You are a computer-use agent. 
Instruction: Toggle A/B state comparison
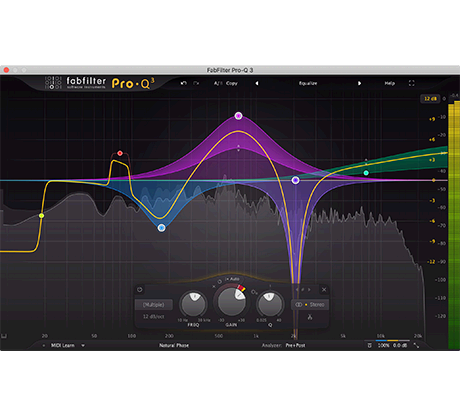(218, 83)
